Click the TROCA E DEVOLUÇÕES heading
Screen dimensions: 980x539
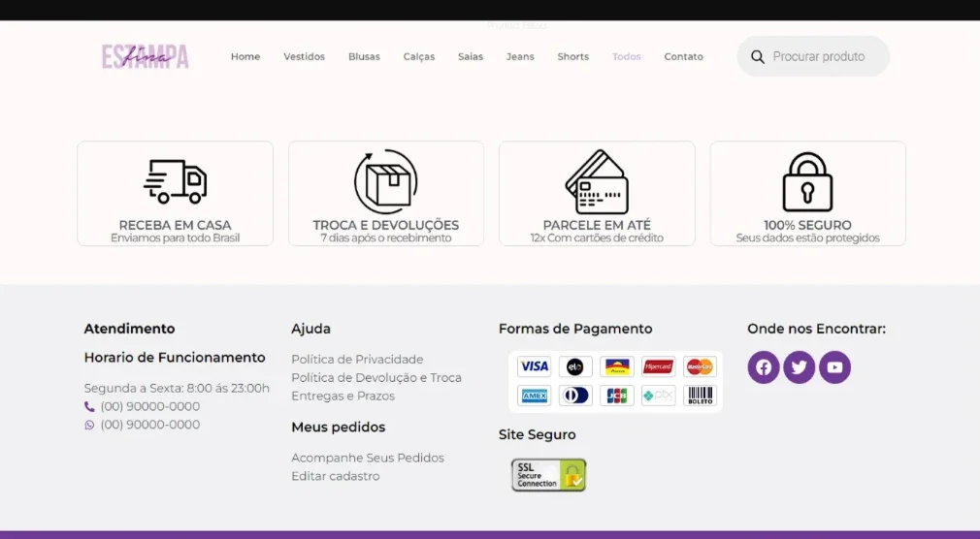coord(385,225)
